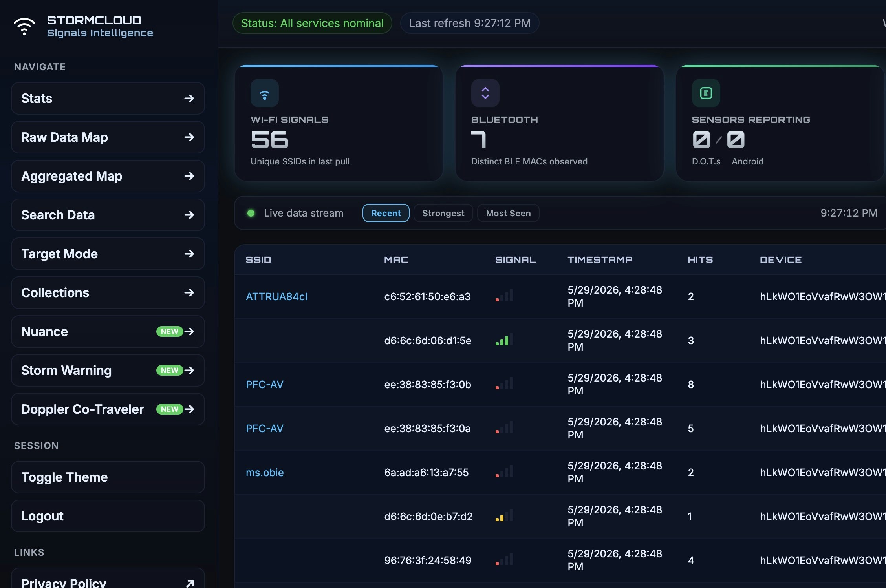The height and width of the screenshot is (588, 886).
Task: Click the green live data stream indicator
Action: [x=251, y=213]
